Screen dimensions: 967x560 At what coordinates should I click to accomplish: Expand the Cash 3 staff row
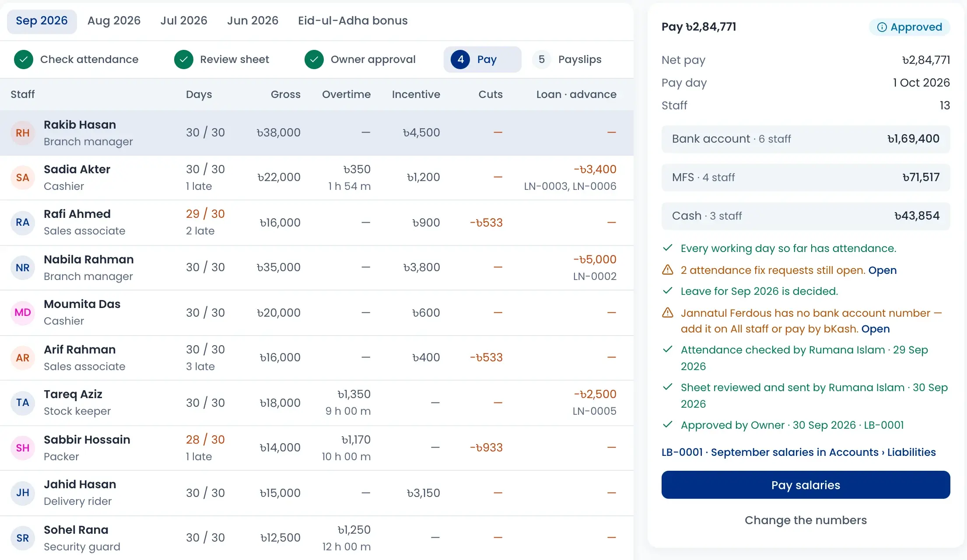pyautogui.click(x=806, y=216)
